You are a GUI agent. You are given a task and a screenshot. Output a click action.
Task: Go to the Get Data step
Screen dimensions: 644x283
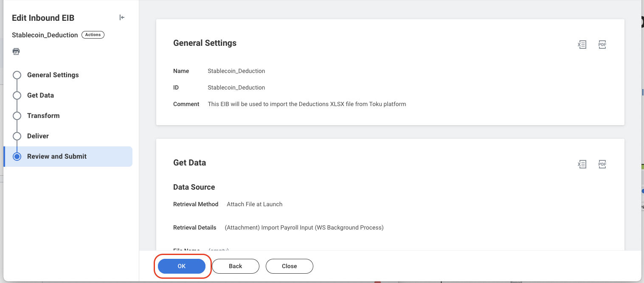(x=40, y=95)
